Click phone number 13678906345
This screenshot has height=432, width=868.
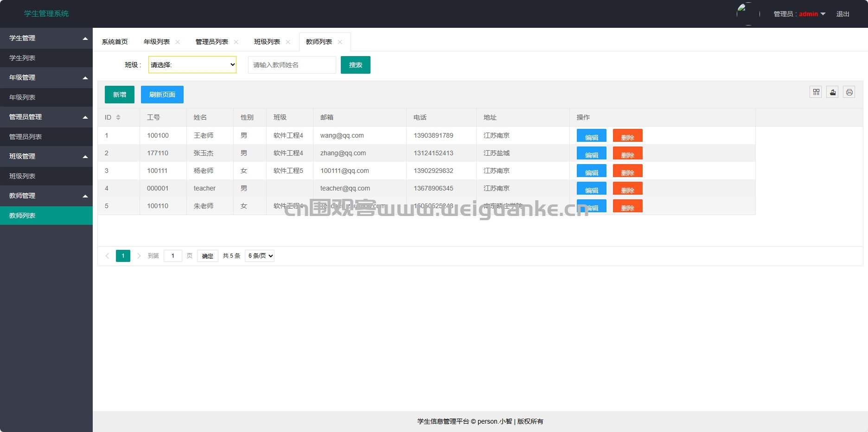pos(434,188)
